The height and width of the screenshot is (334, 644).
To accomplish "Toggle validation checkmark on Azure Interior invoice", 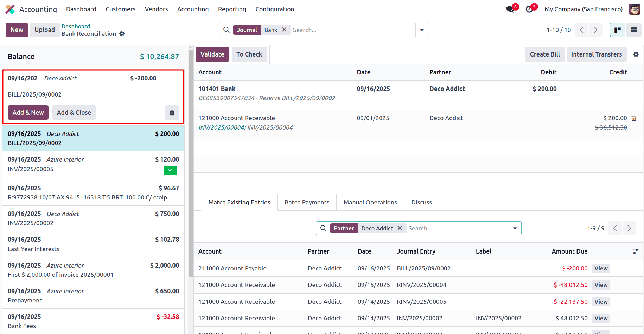I will pyautogui.click(x=170, y=170).
